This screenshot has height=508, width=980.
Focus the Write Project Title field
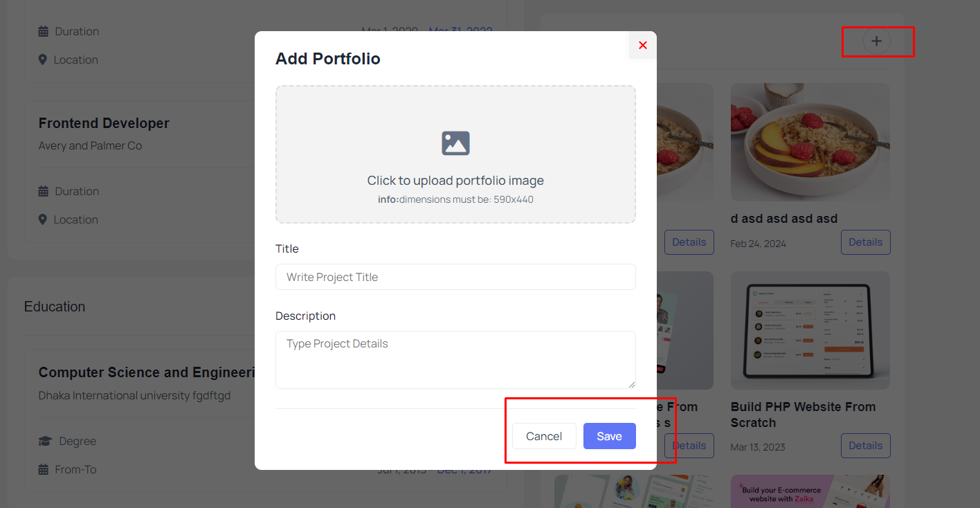point(455,277)
